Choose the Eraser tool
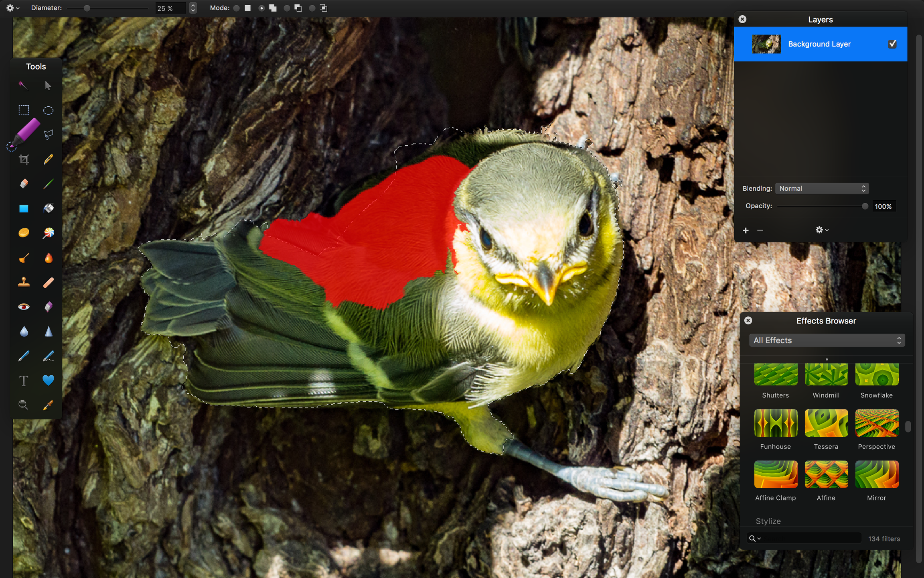Image resolution: width=924 pixels, height=578 pixels. [x=24, y=184]
